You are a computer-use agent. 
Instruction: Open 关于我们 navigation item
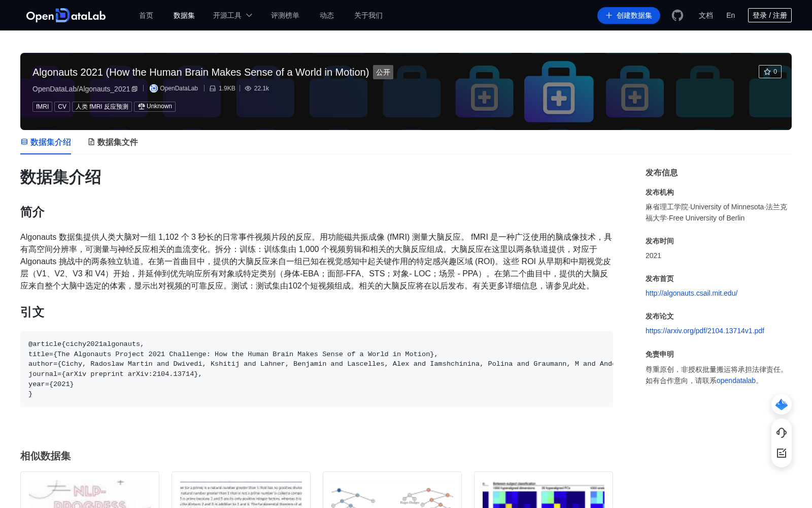(368, 15)
